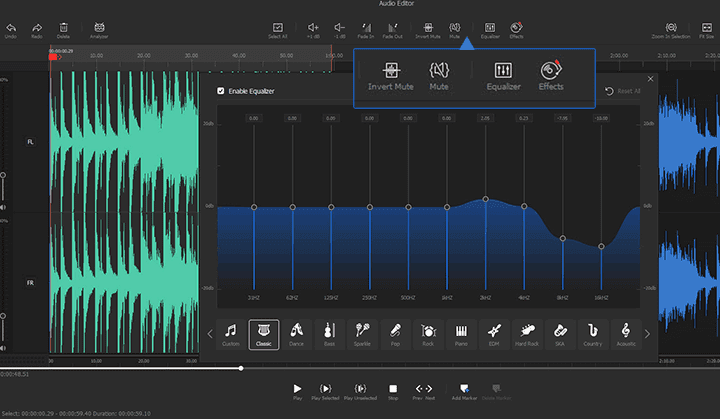Click the Zoom In Selection icon
The height and width of the screenshot is (419, 720).
click(x=670, y=26)
